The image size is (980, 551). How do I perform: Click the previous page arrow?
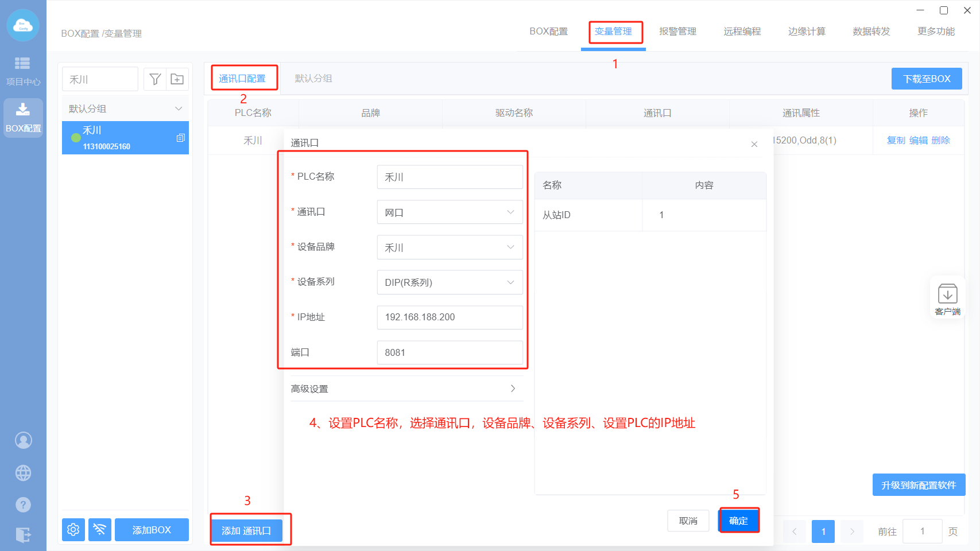[x=795, y=531]
